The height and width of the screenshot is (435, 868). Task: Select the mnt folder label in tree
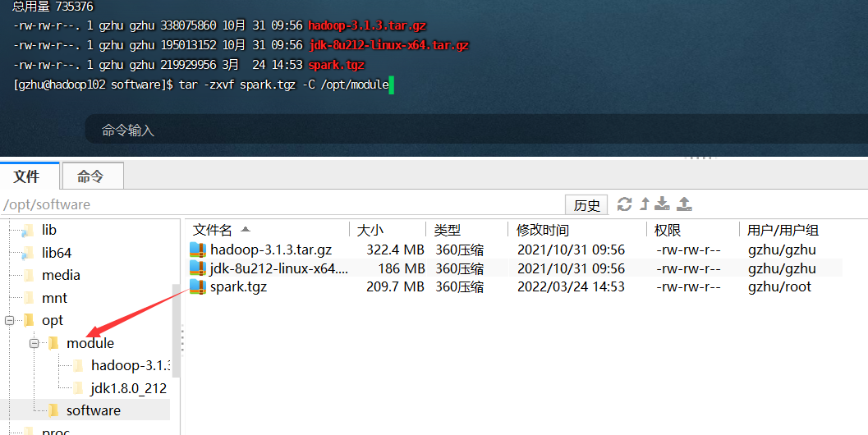(54, 298)
